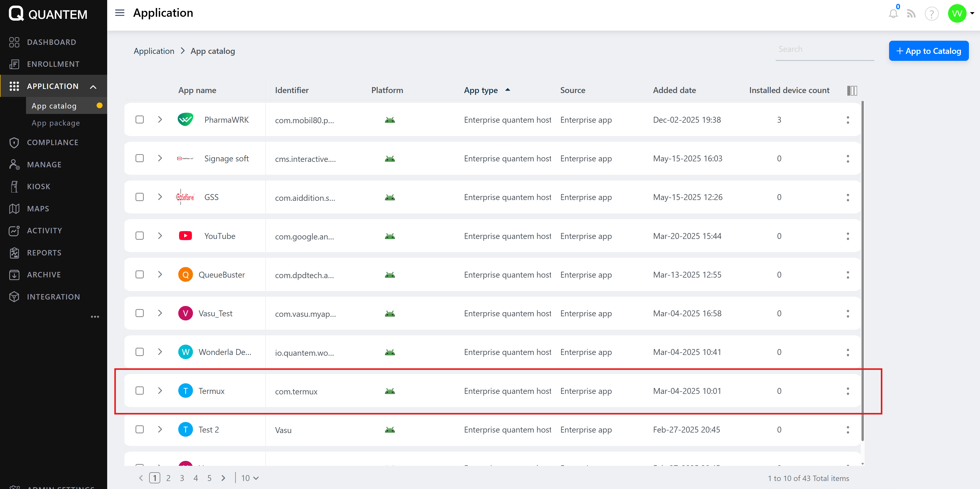Go to the COMPLIANCE menu item
The height and width of the screenshot is (489, 980).
click(53, 142)
